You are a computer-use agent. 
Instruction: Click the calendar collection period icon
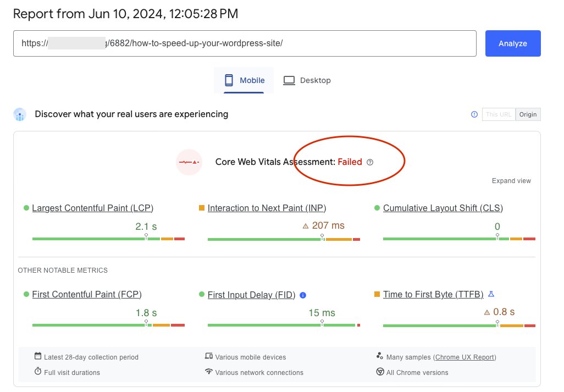[x=38, y=356]
